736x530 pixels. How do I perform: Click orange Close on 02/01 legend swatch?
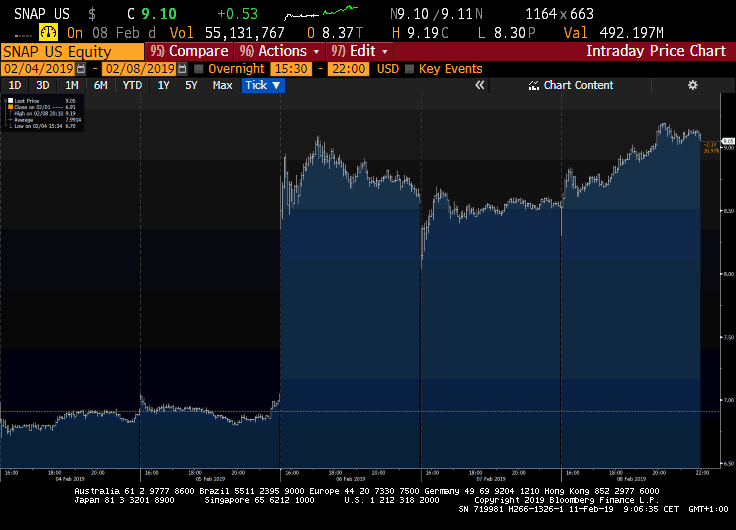point(10,107)
